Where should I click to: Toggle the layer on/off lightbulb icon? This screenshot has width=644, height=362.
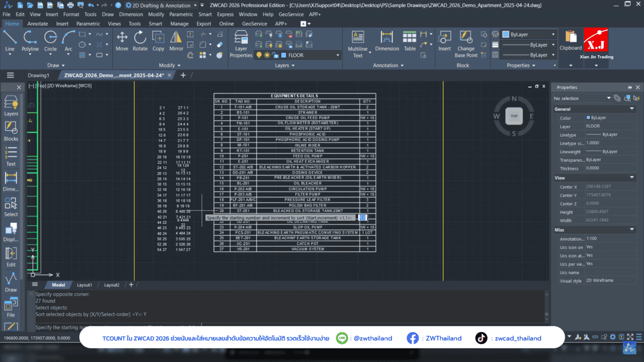pos(259,55)
